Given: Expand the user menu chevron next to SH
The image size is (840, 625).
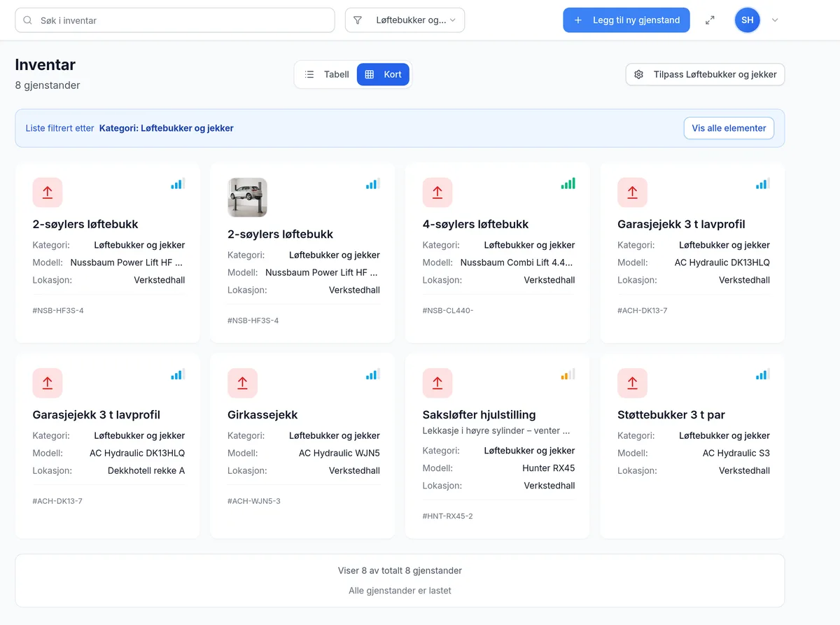Looking at the screenshot, I should [775, 20].
